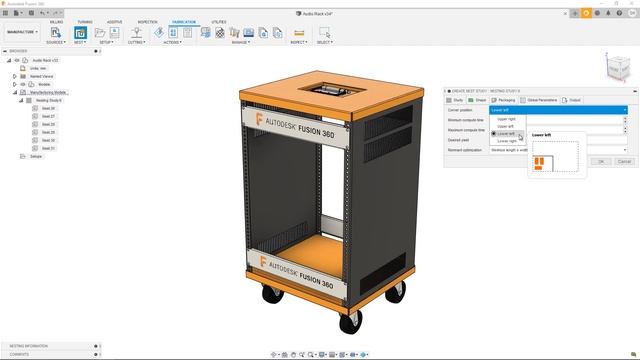Viewport: 640px width, 360px height.
Task: Toggle visibility eye of Models node
Action: pos(23,84)
